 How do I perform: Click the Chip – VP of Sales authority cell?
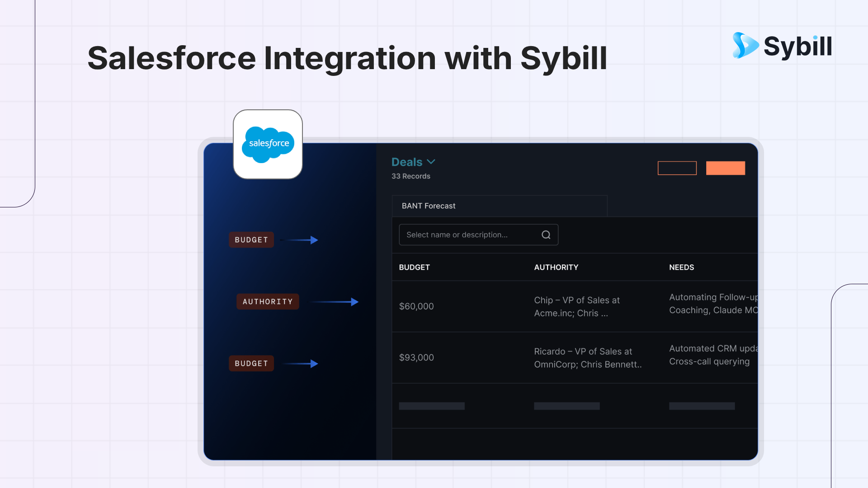point(577,307)
